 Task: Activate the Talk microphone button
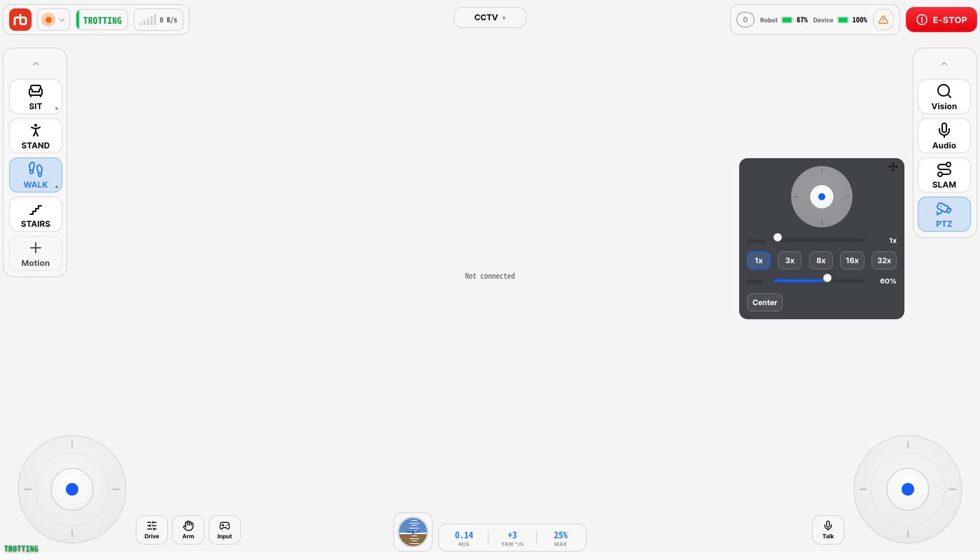828,530
